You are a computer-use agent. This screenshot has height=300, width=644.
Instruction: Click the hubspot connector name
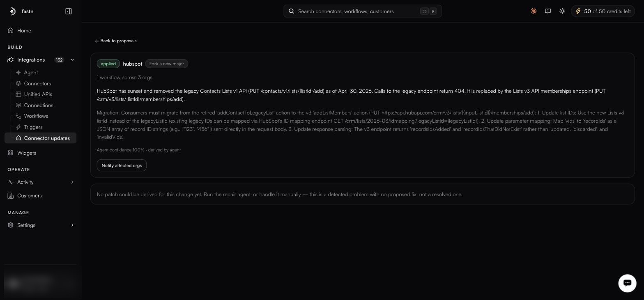click(x=133, y=64)
